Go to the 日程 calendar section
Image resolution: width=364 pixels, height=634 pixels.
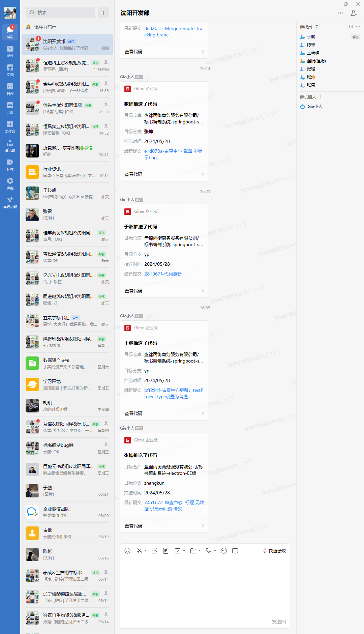[10, 89]
